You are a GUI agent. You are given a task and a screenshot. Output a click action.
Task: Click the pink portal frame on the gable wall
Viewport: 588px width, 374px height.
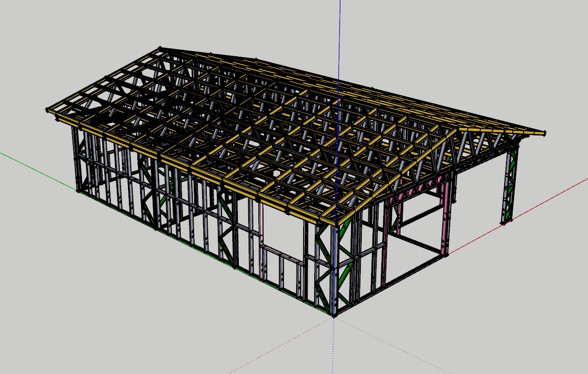(446, 219)
